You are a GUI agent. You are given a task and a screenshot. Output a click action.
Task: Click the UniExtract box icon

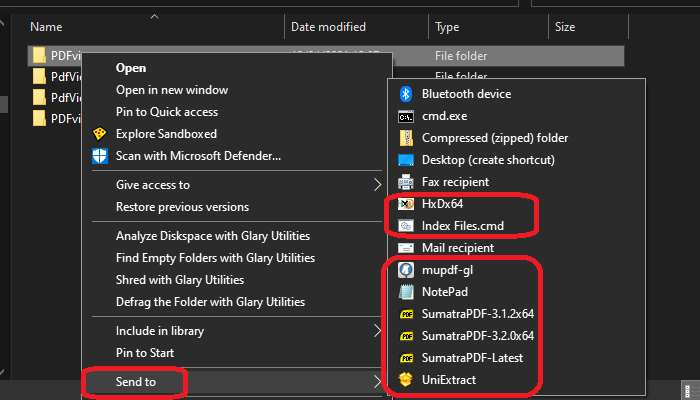pos(405,380)
